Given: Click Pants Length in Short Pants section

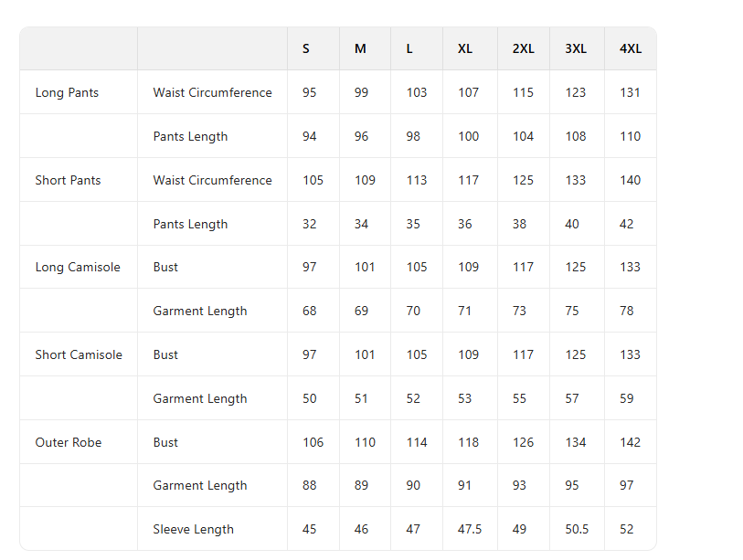Looking at the screenshot, I should 190,224.
